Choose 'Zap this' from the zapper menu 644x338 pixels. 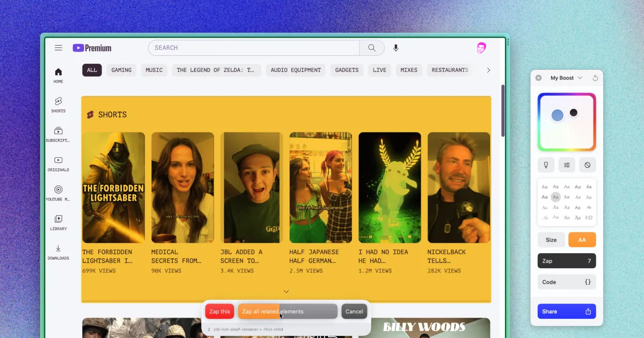pyautogui.click(x=219, y=311)
